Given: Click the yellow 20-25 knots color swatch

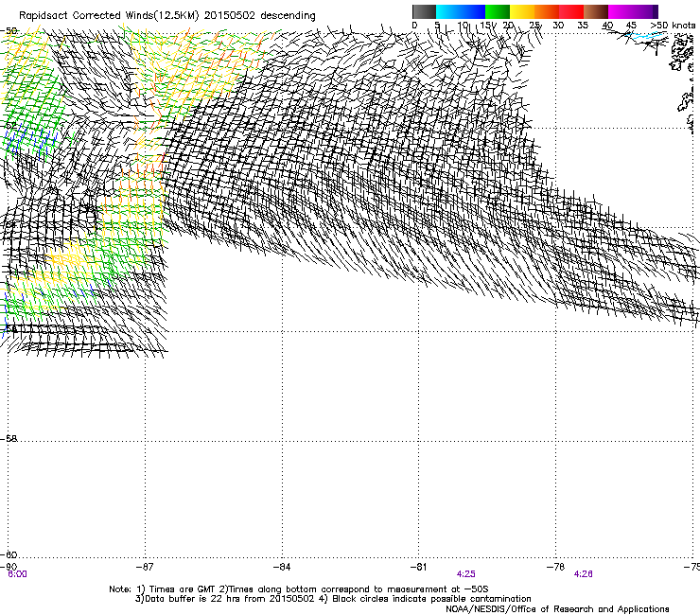Looking at the screenshot, I should pos(522,11).
